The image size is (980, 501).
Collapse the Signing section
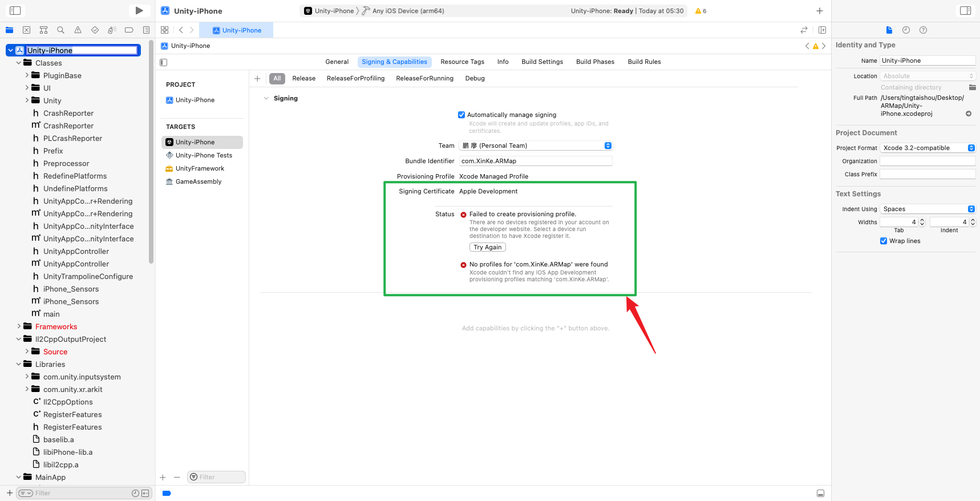tap(266, 98)
